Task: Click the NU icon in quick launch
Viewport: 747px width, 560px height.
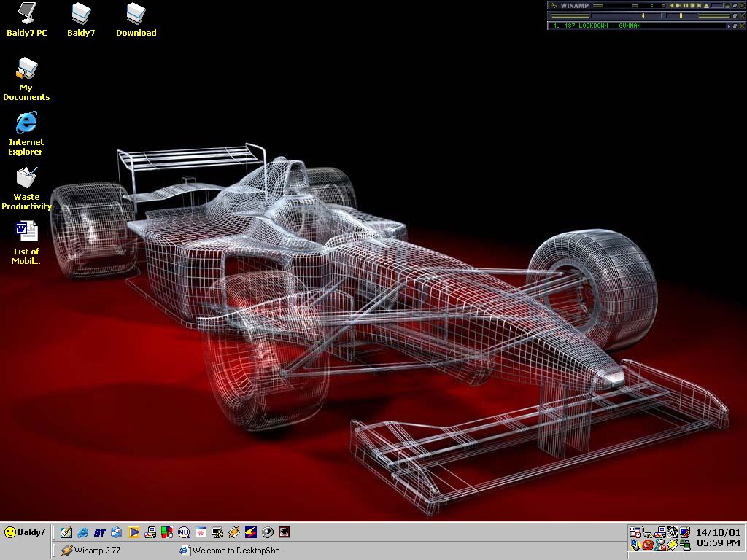Action: (184, 532)
